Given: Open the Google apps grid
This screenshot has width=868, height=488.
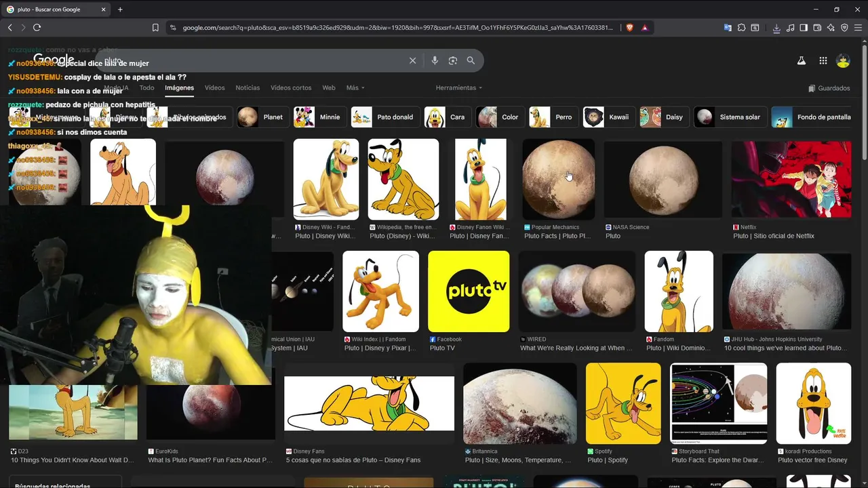Looking at the screenshot, I should [x=823, y=60].
